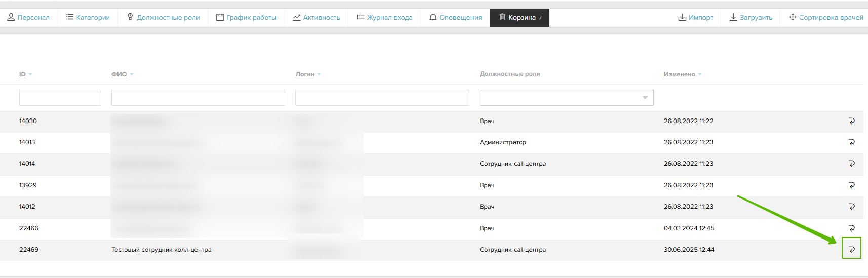The width and height of the screenshot is (868, 278).
Task: Open Сортировка врачей
Action: [x=826, y=17]
